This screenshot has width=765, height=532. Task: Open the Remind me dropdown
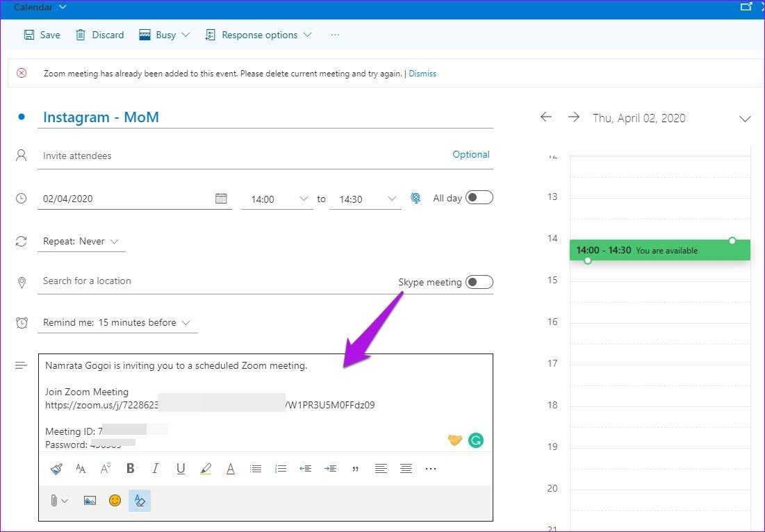[x=116, y=323]
